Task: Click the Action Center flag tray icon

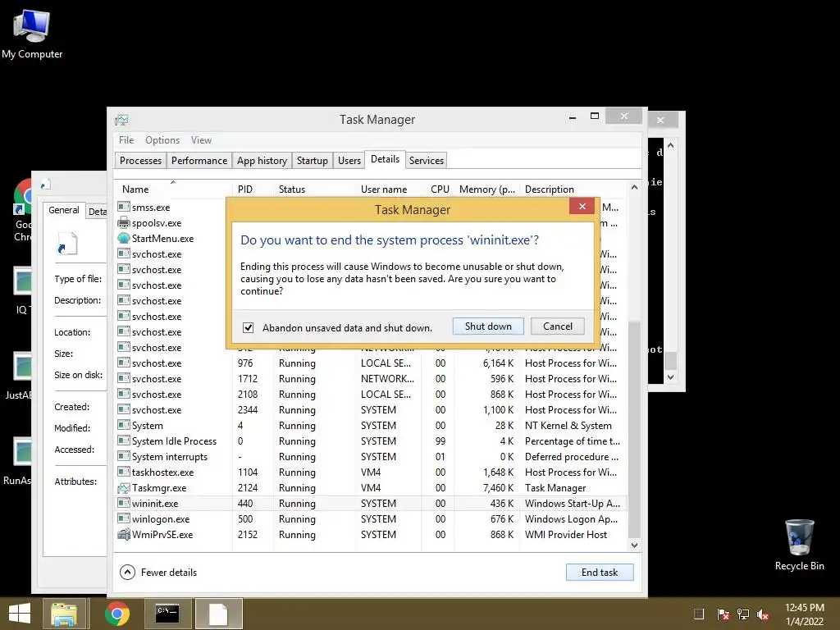Action: click(x=723, y=614)
